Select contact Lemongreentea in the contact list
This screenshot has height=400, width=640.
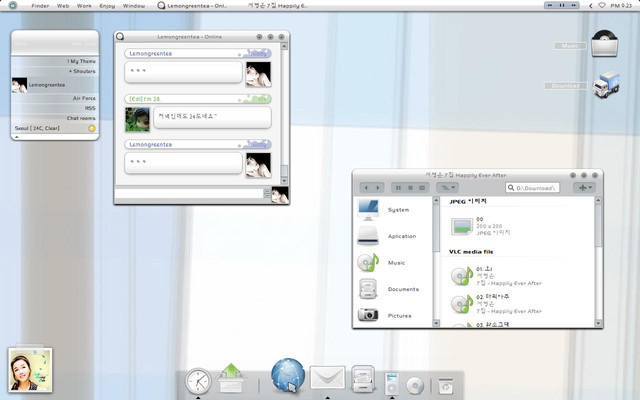55,85
